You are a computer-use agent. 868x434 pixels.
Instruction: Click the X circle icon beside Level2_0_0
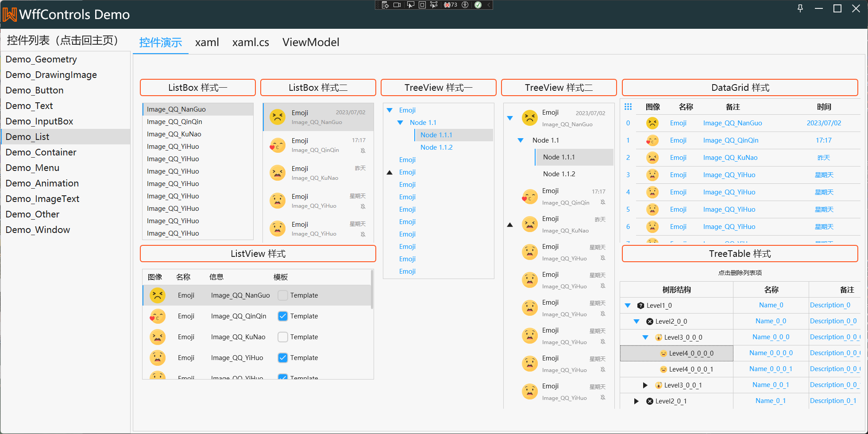(x=650, y=322)
